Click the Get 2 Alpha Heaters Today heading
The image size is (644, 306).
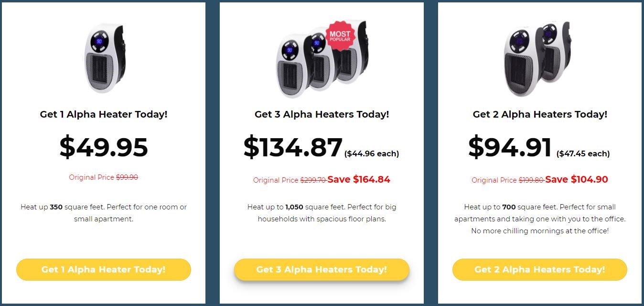point(540,115)
